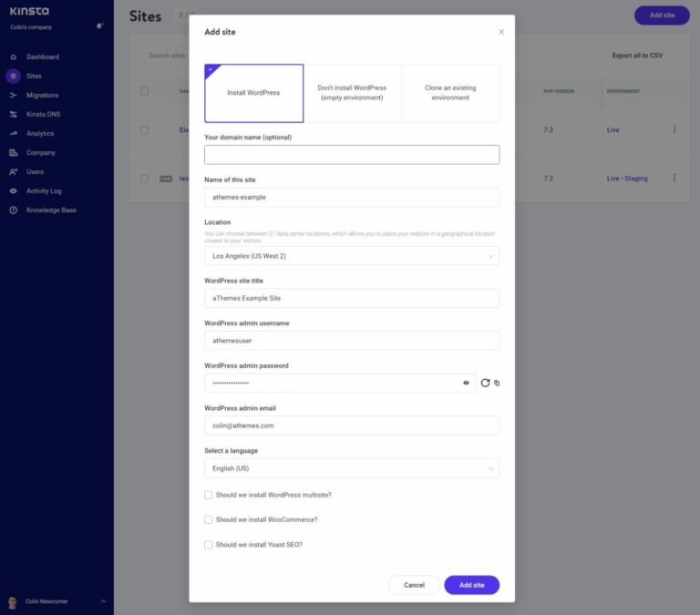Go to Migrations menu item
The image size is (700, 615).
43,96
